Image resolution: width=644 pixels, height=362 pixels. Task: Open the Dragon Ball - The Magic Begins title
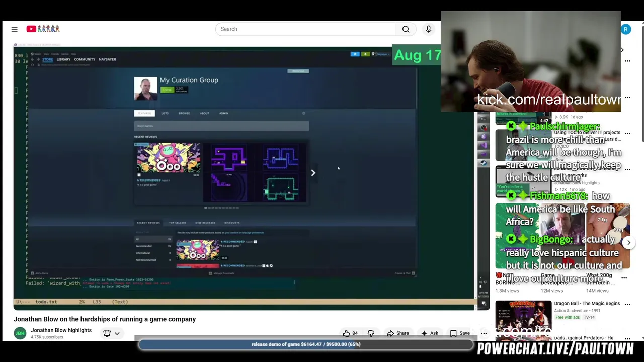click(x=587, y=304)
